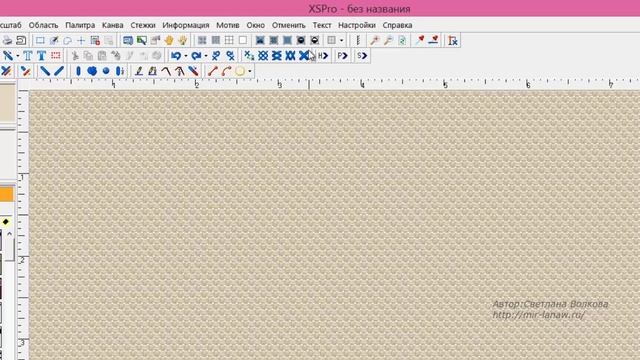
Task: Toggle the solid blocks view mode
Action: [x=216, y=40]
